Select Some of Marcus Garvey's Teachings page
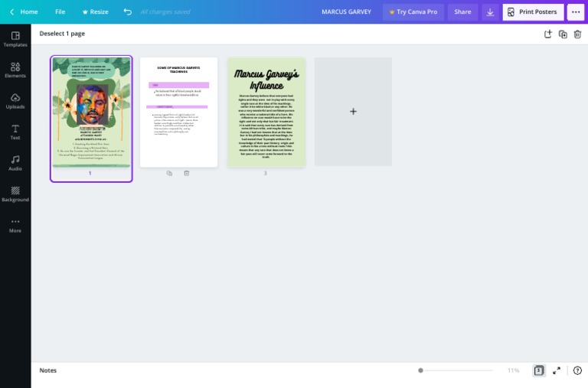588x388 pixels. [x=178, y=112]
